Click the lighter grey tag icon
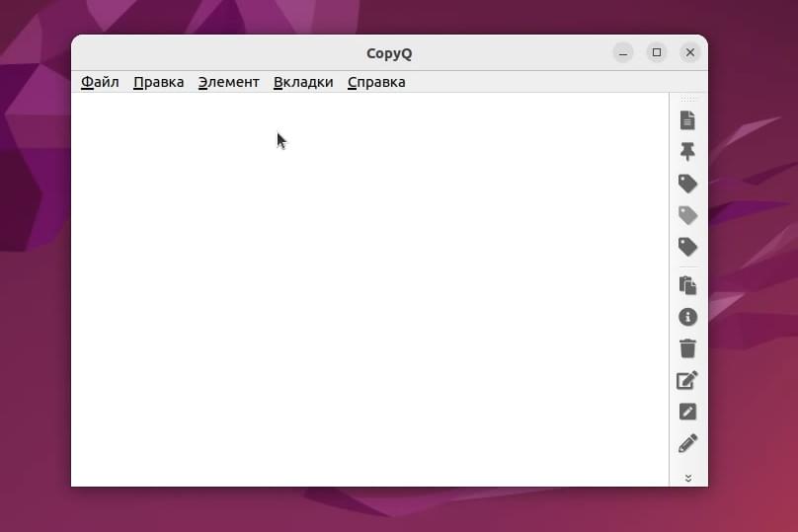The width and height of the screenshot is (798, 532). (687, 215)
